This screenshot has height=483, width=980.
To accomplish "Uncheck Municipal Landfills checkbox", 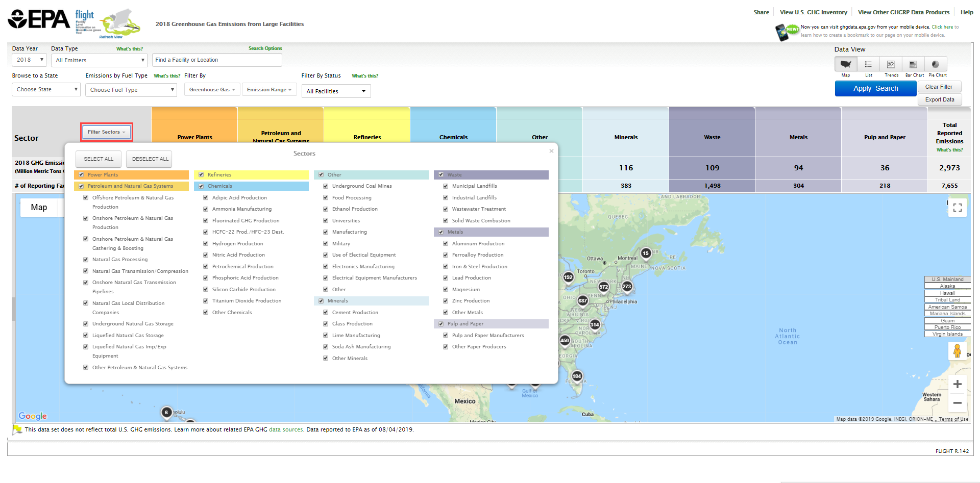I will click(446, 186).
